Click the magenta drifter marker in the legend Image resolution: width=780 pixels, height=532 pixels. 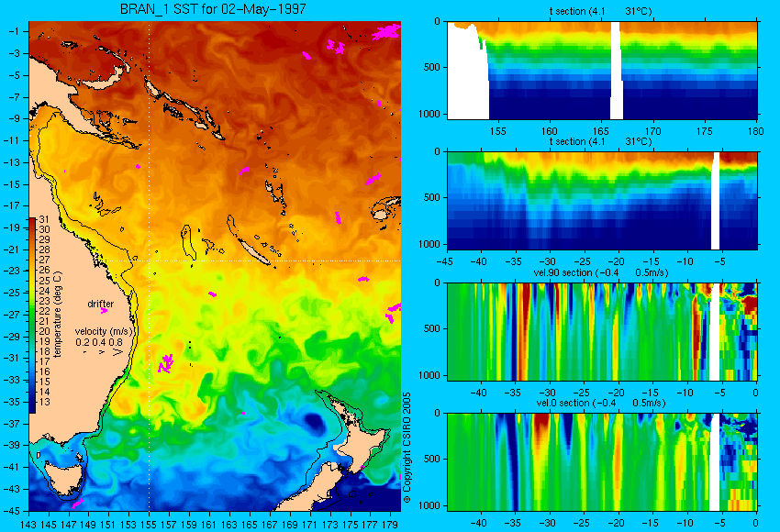pyautogui.click(x=104, y=311)
